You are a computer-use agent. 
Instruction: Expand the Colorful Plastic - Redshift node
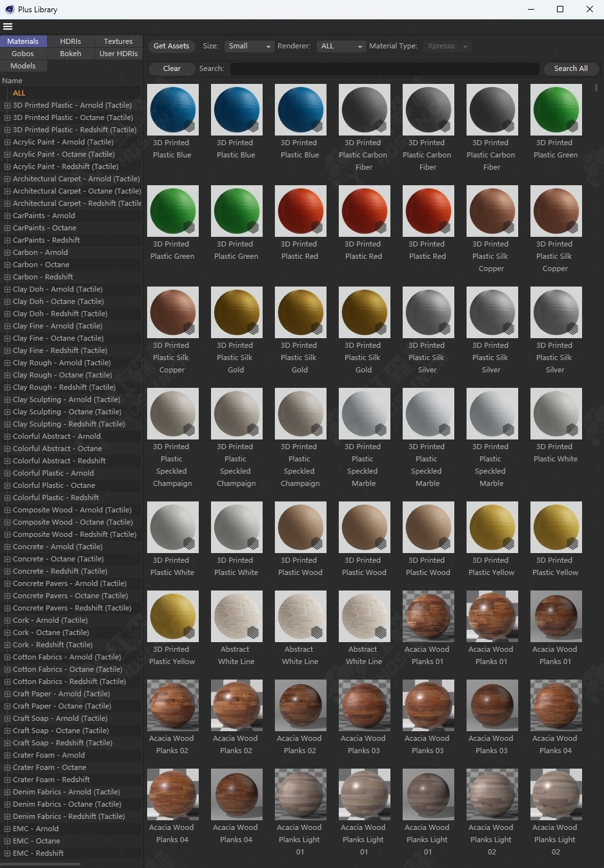click(7, 498)
